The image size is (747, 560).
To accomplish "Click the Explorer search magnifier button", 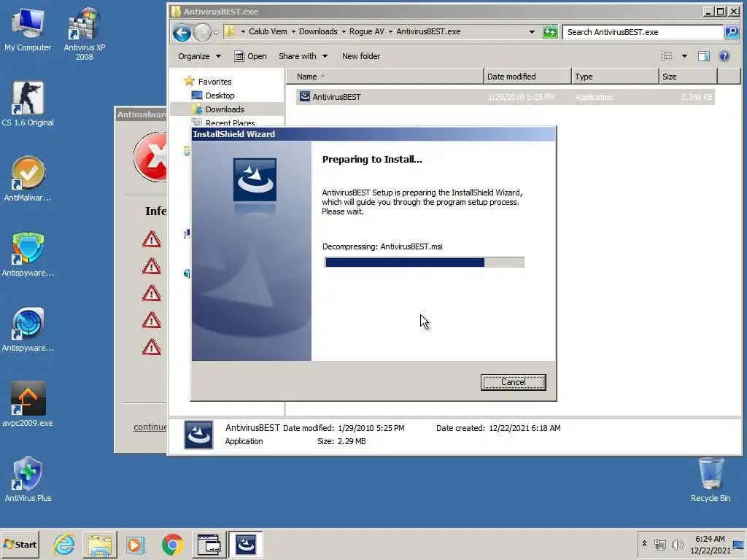I will coord(731,32).
